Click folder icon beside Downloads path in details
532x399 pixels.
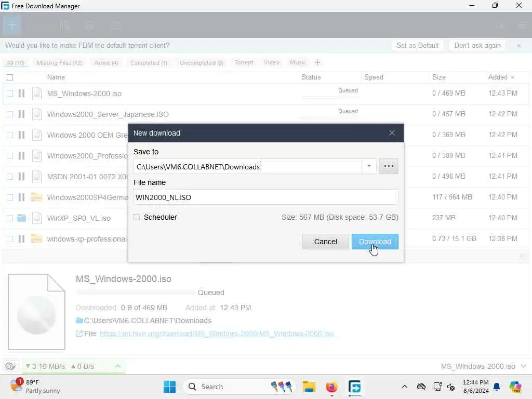pyautogui.click(x=79, y=320)
